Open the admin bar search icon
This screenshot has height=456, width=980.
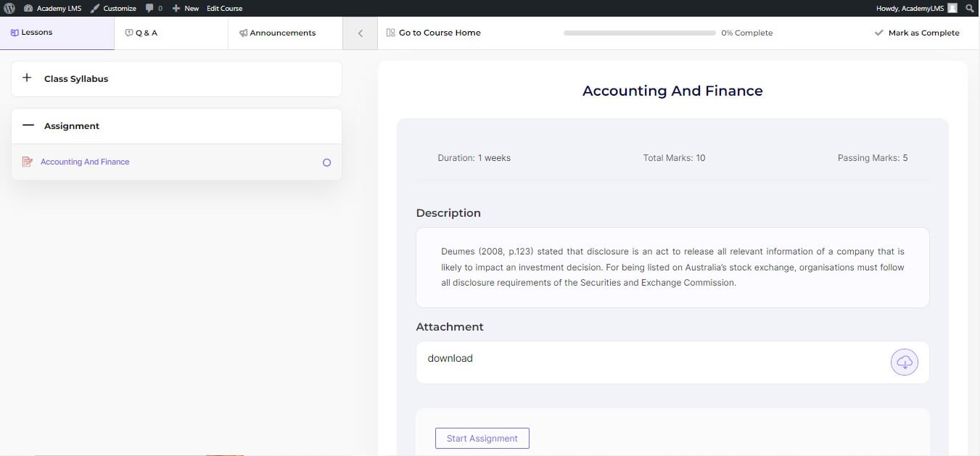[970, 8]
